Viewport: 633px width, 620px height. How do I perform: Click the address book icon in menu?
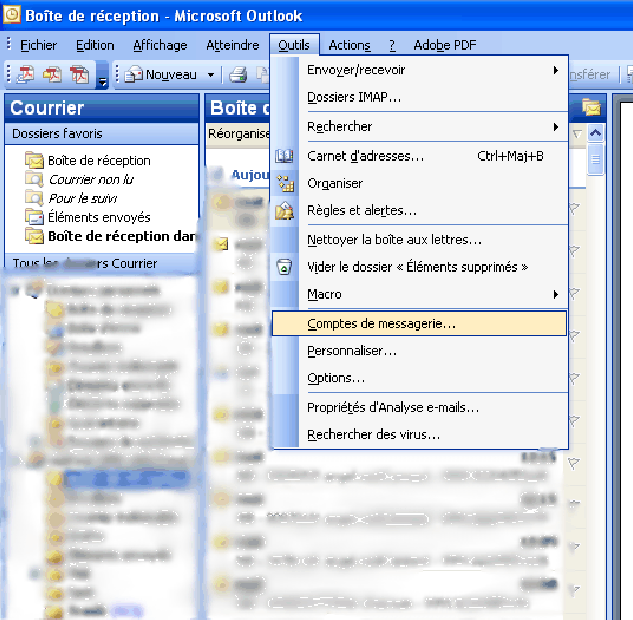[284, 156]
